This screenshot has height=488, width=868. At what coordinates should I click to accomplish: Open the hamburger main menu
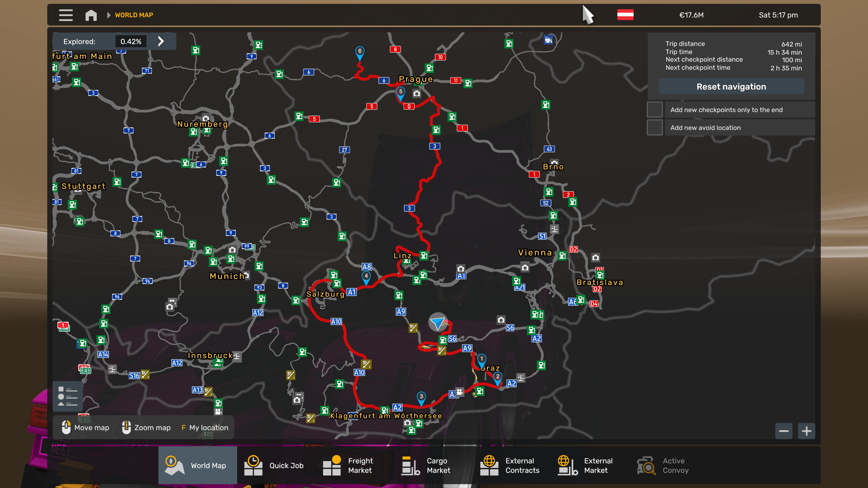pyautogui.click(x=66, y=15)
